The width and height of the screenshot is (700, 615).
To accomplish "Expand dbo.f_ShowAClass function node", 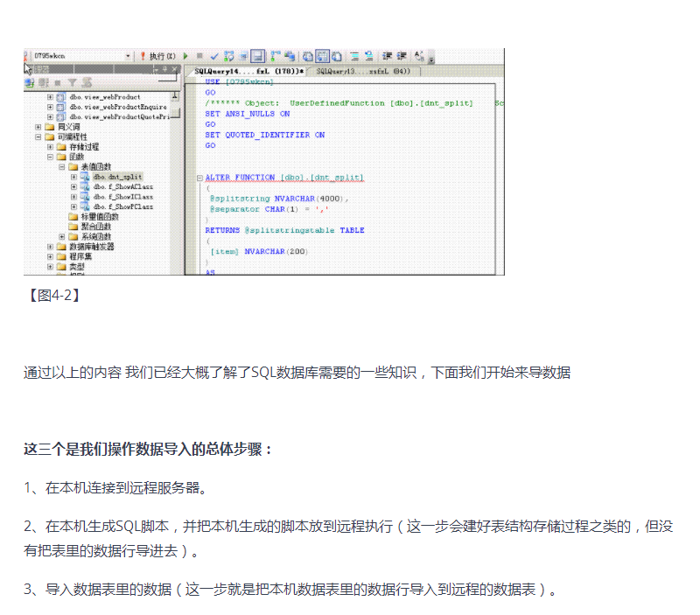I will pos(73,186).
